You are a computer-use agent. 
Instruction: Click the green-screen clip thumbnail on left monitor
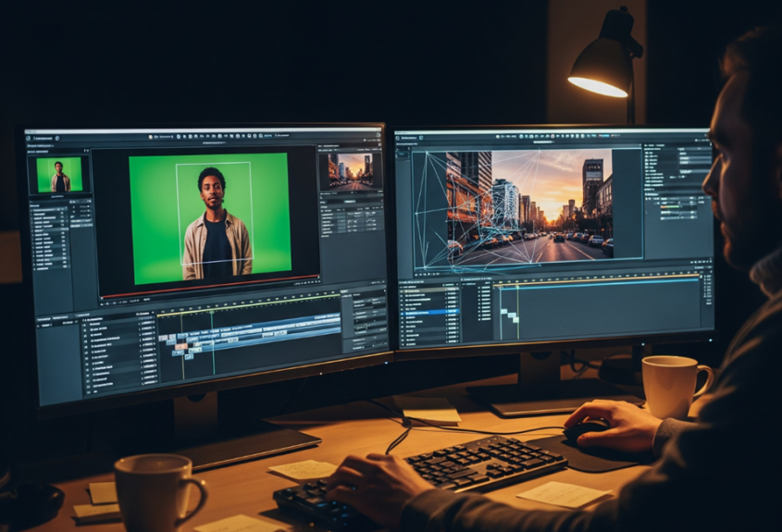point(60,175)
